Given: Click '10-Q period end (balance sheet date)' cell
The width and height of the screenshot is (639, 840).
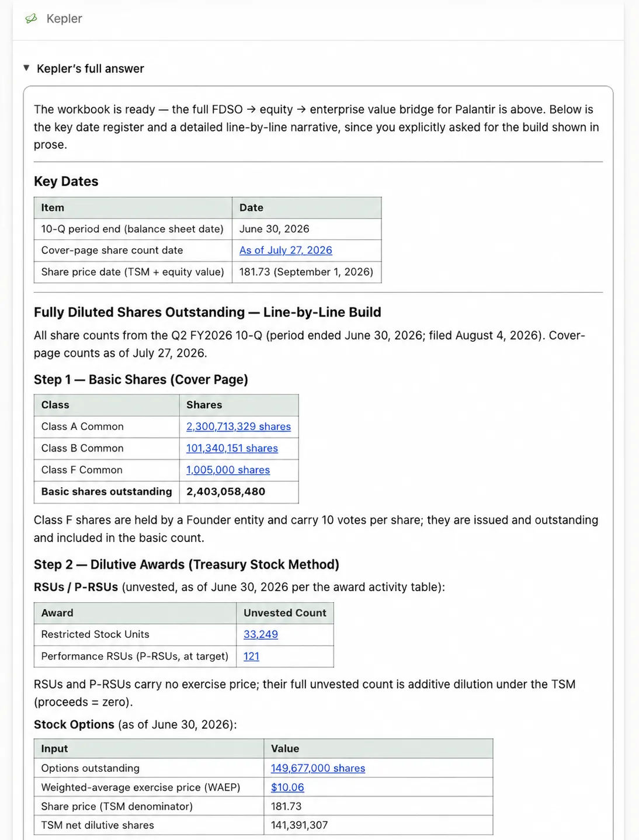Looking at the screenshot, I should click(132, 229).
